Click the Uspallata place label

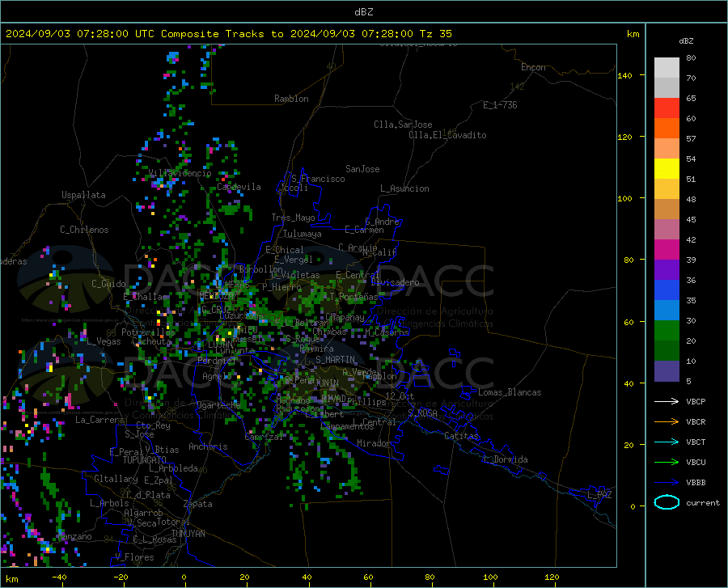click(x=83, y=195)
